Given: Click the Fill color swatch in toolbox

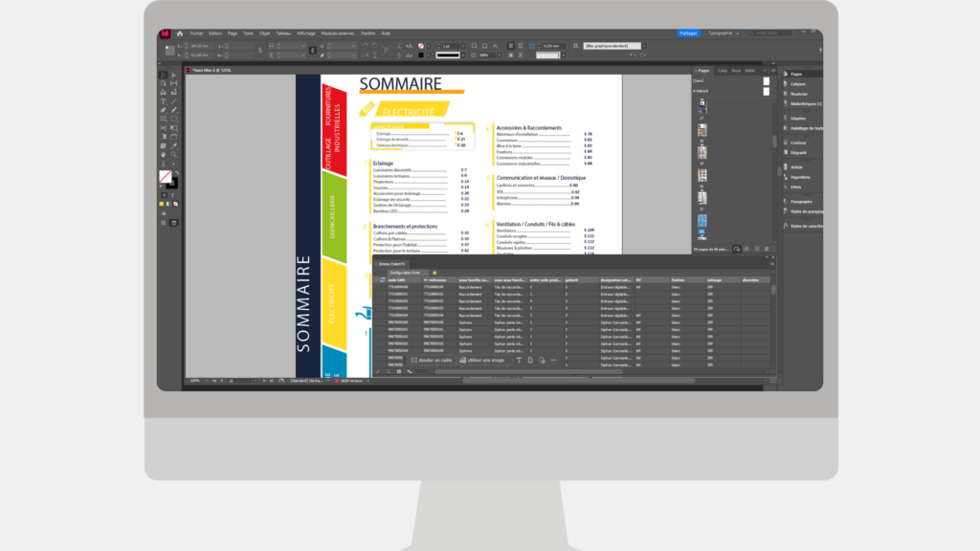Looking at the screenshot, I should point(165,177).
